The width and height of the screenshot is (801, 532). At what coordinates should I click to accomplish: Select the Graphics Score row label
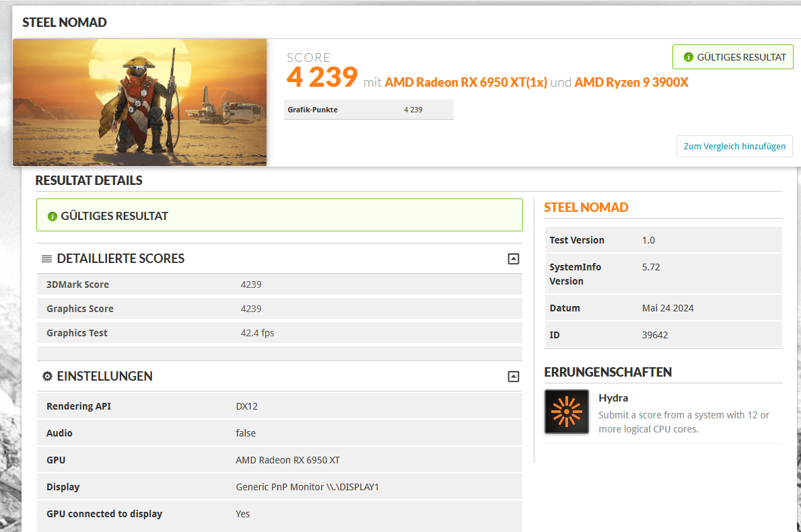80,309
